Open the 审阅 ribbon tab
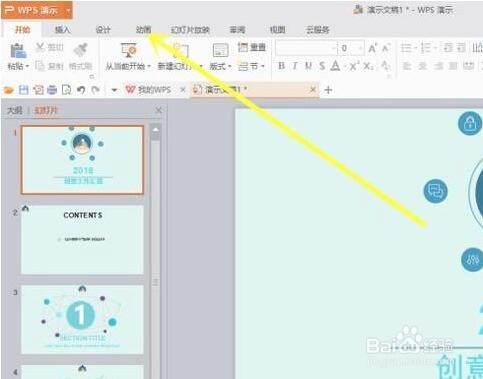This screenshot has width=483, height=379. [237, 30]
